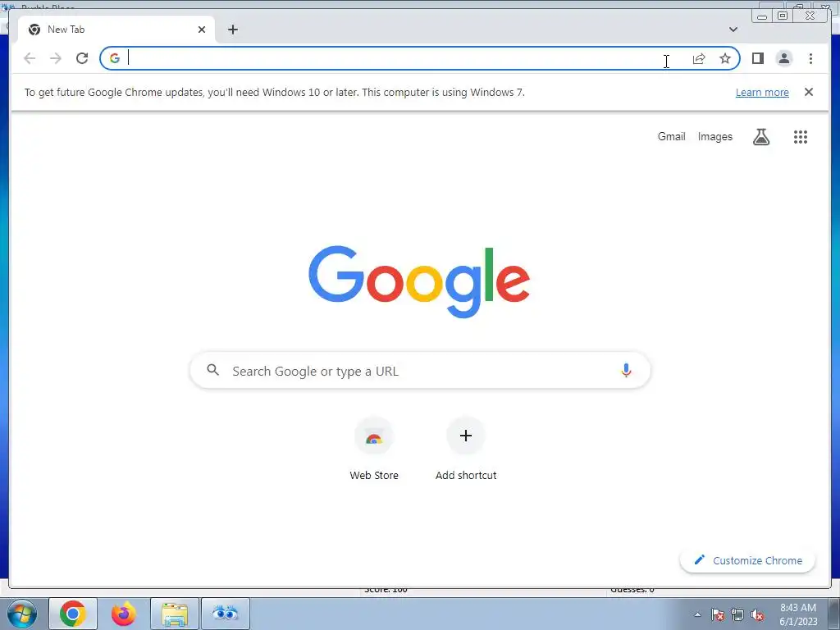840x630 pixels.
Task: Close the New Tab tab
Action: pos(202,30)
